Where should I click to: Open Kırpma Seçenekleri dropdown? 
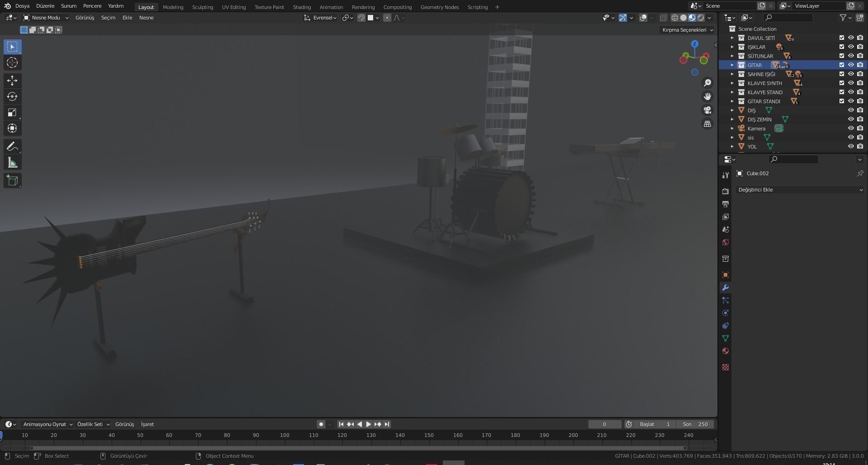click(x=687, y=30)
